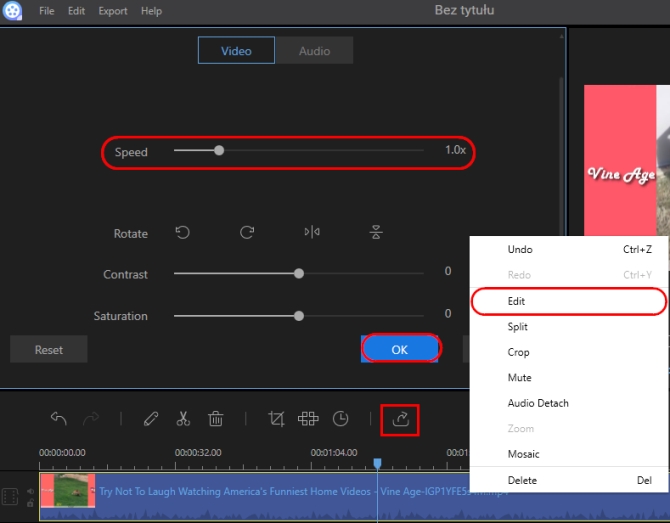The width and height of the screenshot is (670, 523).
Task: Click the clip name in timeline track
Action: 303,491
